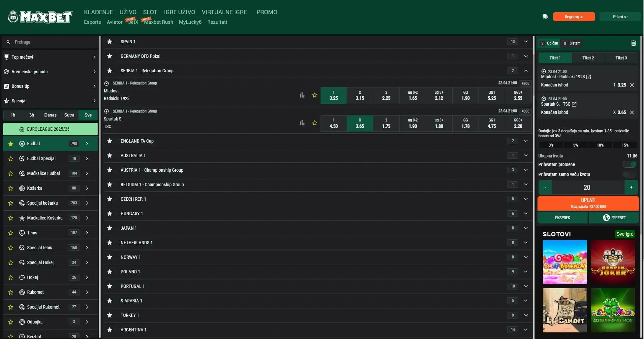Open EUROLEAGUE 2025/26 banner
The height and width of the screenshot is (339, 644).
tap(50, 129)
